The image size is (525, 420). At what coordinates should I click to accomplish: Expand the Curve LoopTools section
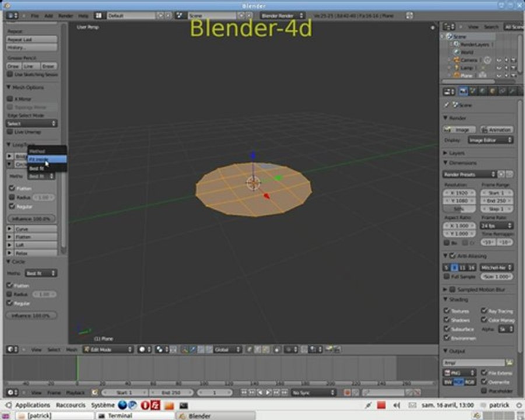(10, 229)
